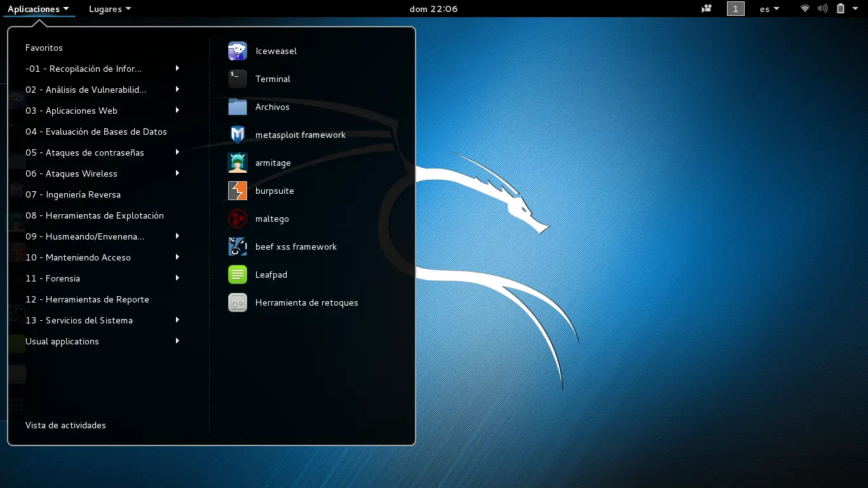Expand arrow for 13 - Servicios del Sistema
The image size is (868, 488).
(177, 320)
